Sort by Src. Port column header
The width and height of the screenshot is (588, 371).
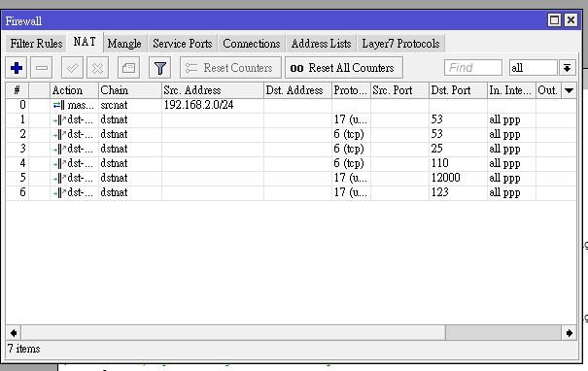[399, 90]
